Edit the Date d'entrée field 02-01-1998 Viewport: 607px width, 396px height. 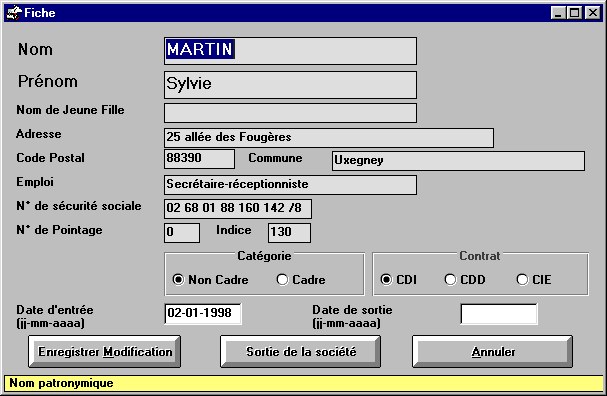click(203, 314)
